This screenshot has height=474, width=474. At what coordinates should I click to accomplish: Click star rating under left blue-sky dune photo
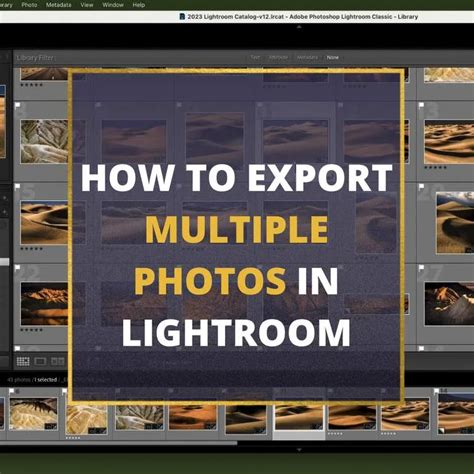point(32,249)
